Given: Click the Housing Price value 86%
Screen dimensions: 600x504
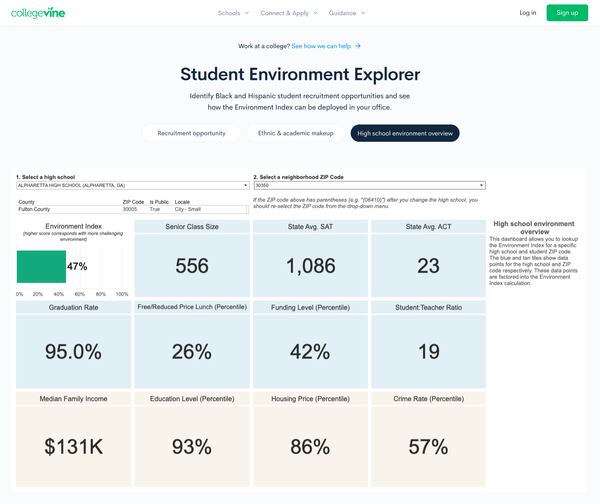Looking at the screenshot, I should tap(310, 446).
